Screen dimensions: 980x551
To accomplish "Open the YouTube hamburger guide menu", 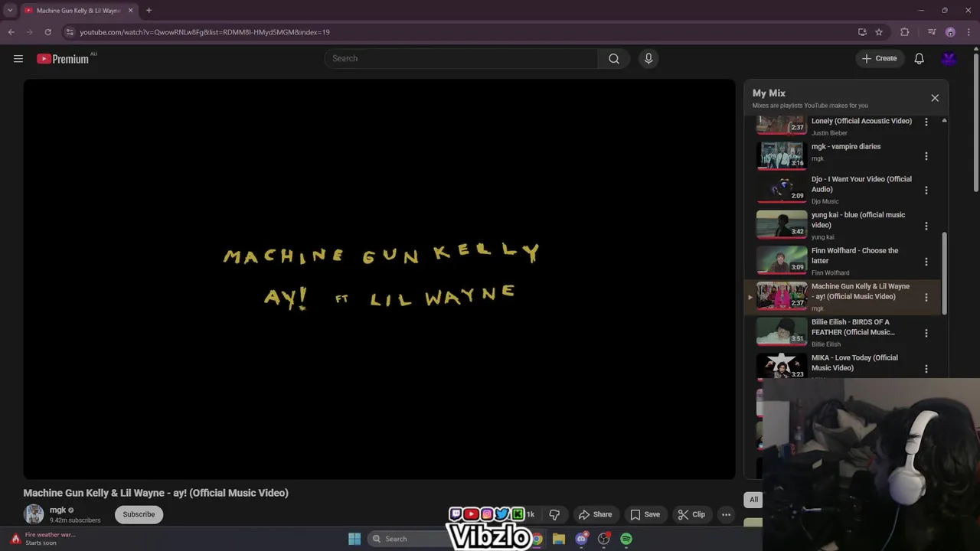I will (x=18, y=59).
